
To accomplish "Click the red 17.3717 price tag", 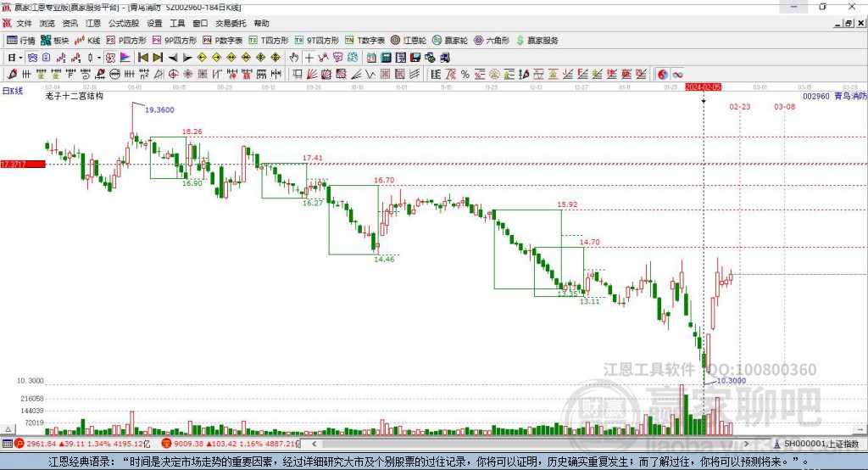I will (x=23, y=164).
